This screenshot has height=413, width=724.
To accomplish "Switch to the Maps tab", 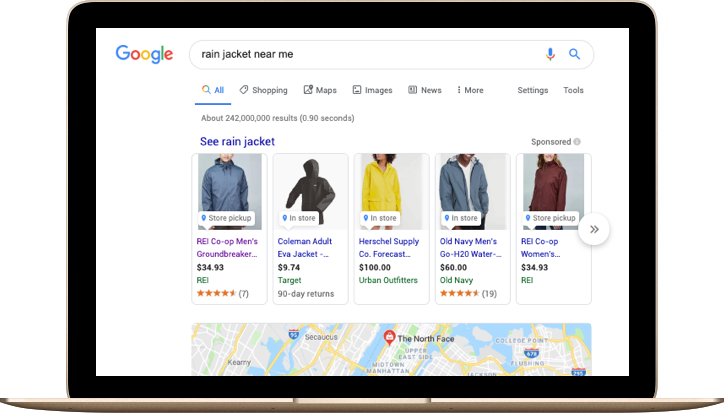I will point(320,90).
